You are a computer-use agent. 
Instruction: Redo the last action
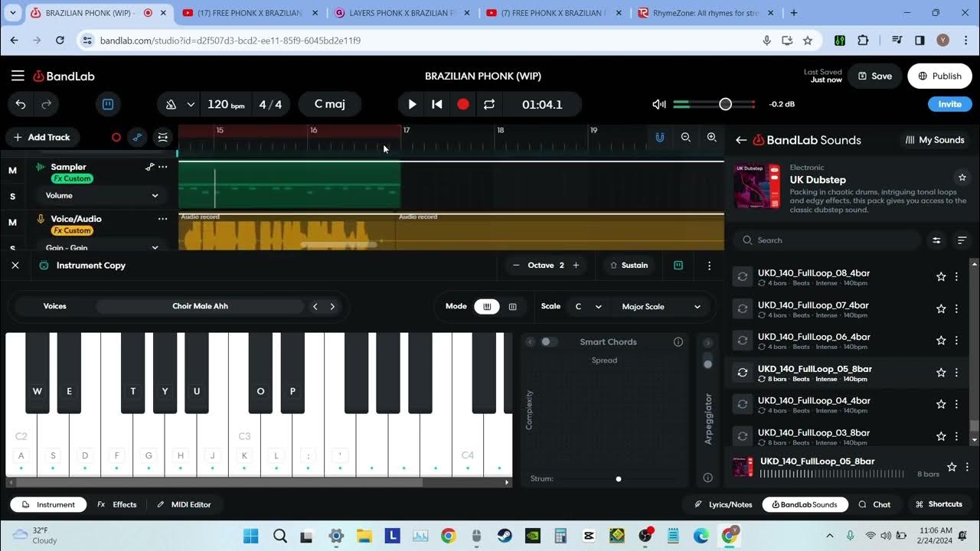point(47,104)
